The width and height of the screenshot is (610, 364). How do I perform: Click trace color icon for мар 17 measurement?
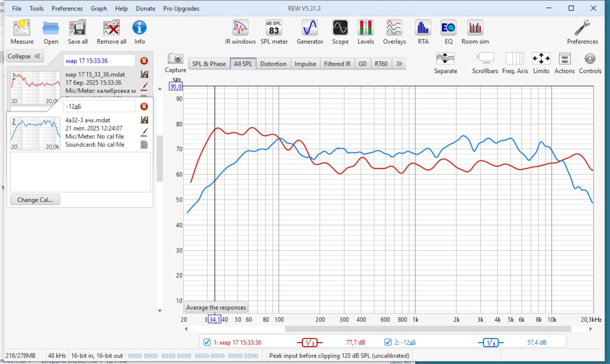(144, 86)
